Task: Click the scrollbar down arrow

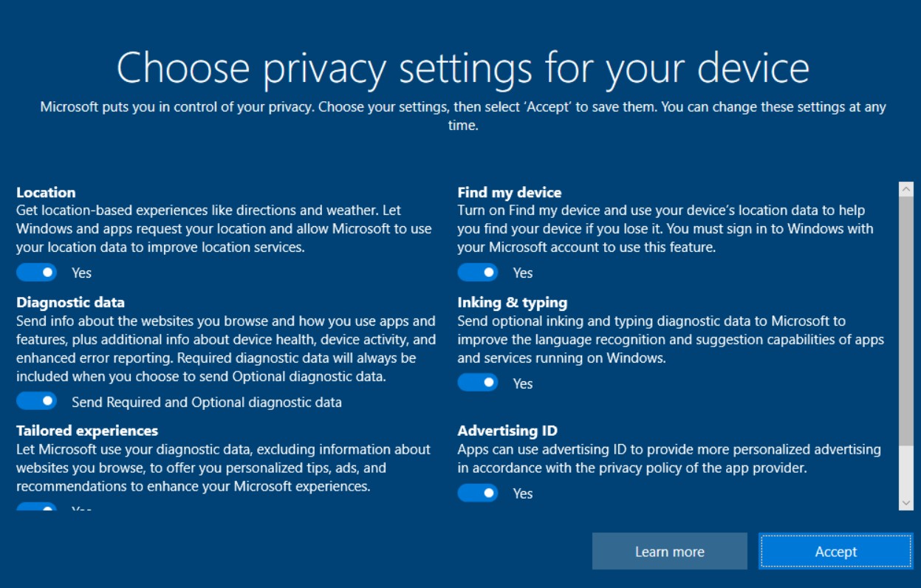Action: pos(906,502)
